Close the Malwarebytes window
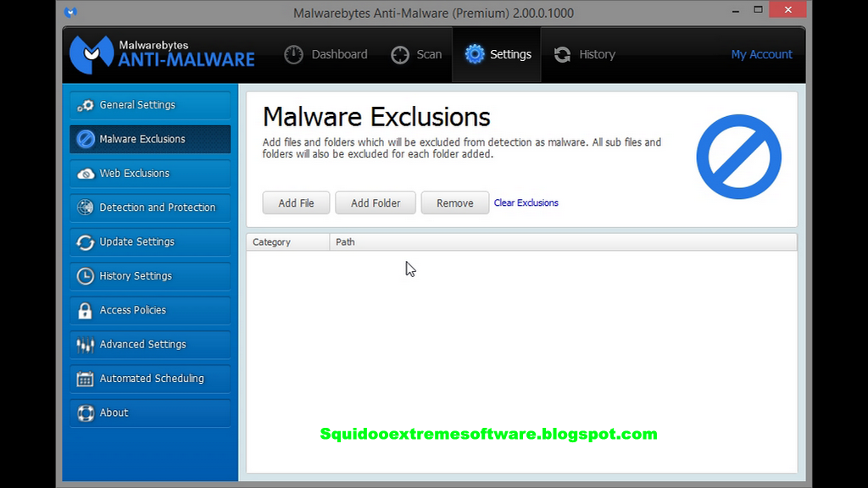Viewport: 868px width, 488px height. tap(787, 10)
